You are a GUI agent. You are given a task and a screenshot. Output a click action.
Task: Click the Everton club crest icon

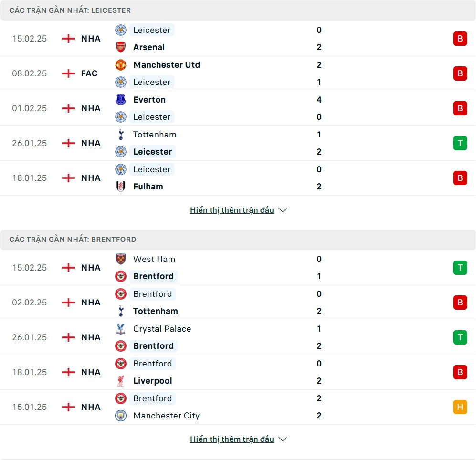click(x=121, y=100)
